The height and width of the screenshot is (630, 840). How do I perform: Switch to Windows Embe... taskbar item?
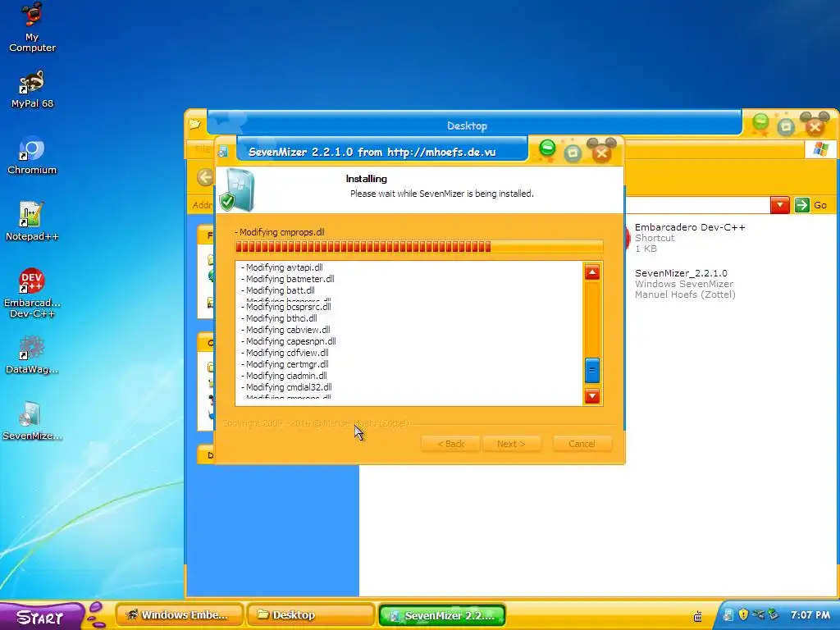coord(180,615)
